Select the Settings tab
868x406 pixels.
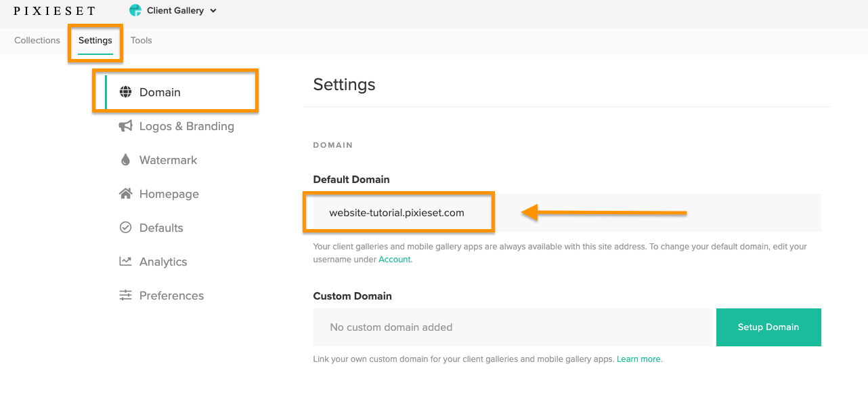95,41
